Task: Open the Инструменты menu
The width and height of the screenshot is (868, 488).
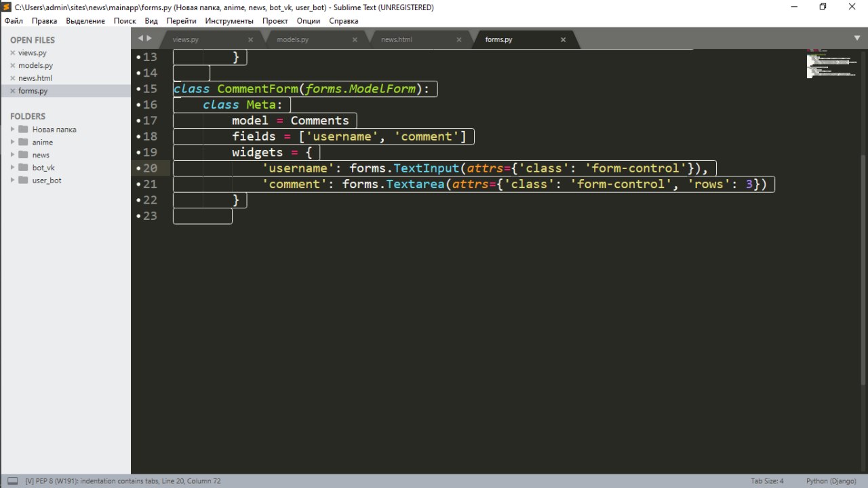Action: [x=229, y=21]
